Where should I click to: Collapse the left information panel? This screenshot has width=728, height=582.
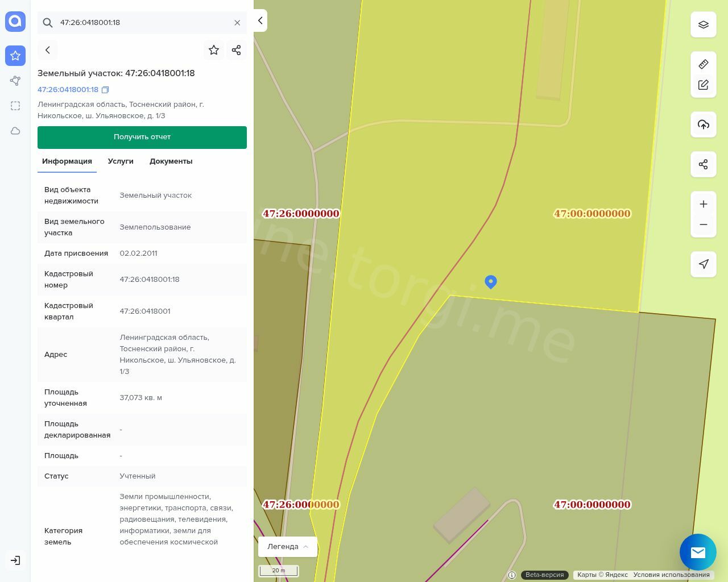[260, 20]
